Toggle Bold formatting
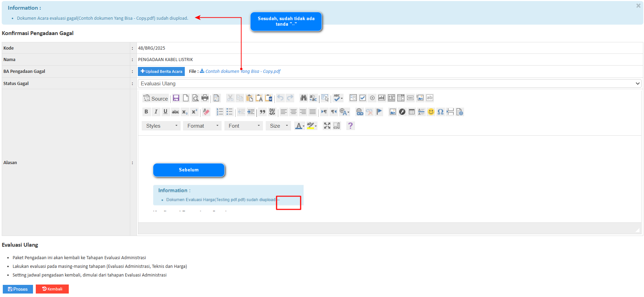This screenshot has width=644, height=297. (146, 112)
